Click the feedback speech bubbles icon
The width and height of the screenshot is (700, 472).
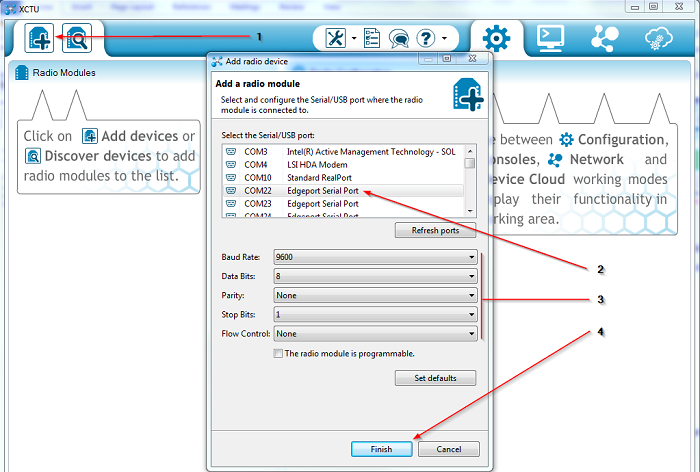coord(399,38)
